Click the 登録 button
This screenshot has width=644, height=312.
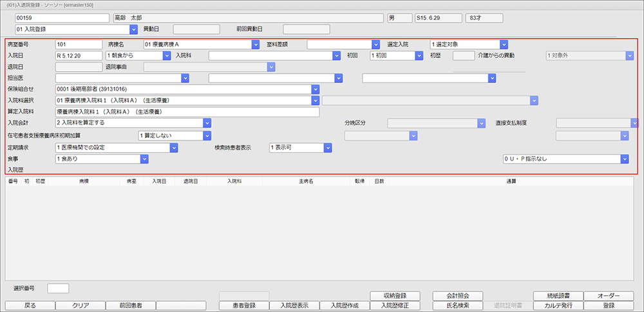pyautogui.click(x=609, y=306)
